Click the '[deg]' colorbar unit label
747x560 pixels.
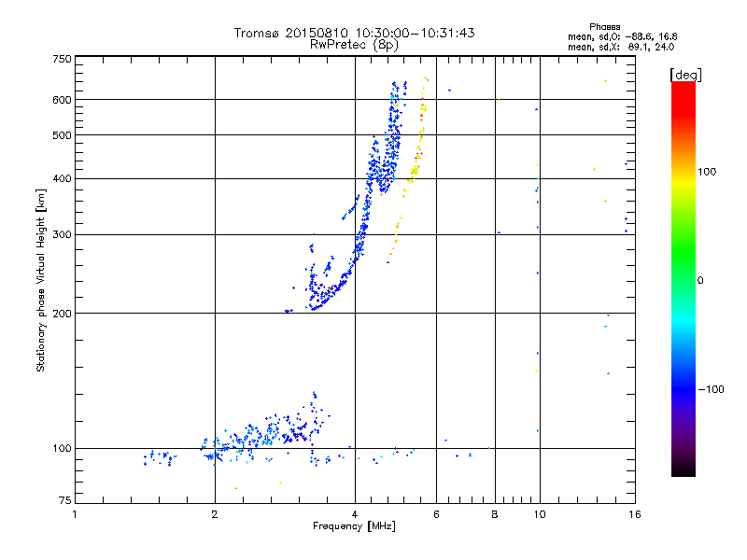[685, 75]
